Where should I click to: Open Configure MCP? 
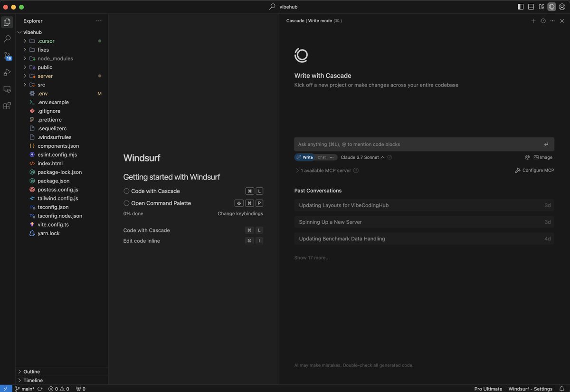tap(534, 170)
